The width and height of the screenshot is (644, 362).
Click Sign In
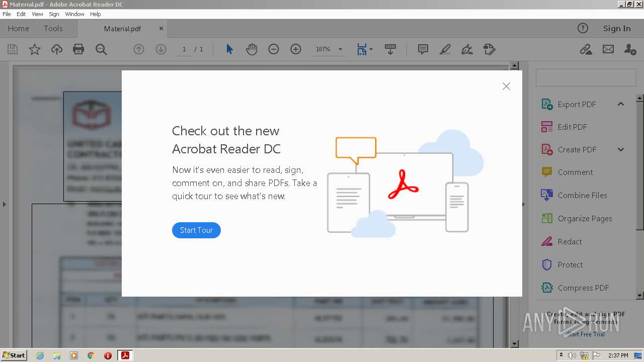coord(617,29)
